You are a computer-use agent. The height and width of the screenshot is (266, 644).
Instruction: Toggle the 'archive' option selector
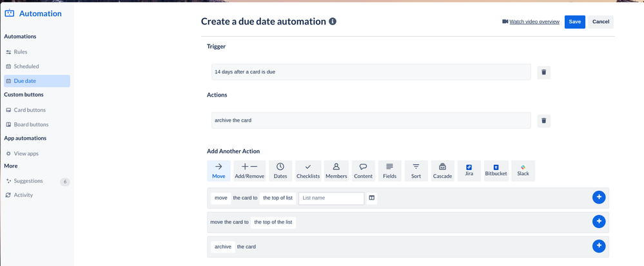tap(223, 247)
